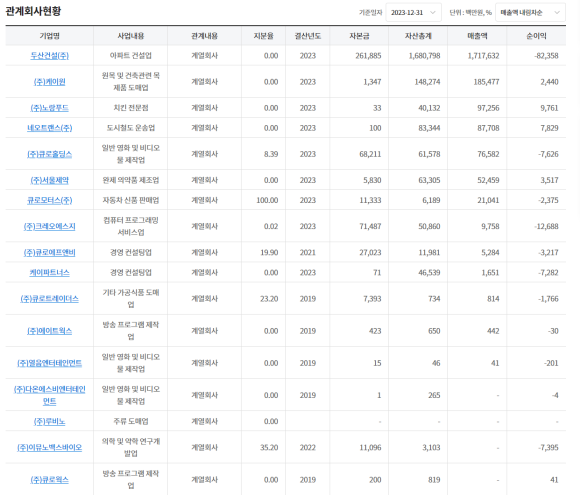Viewport: 580px width, 495px height.
Task: Open the (주)루비노 company link
Action: point(50,421)
